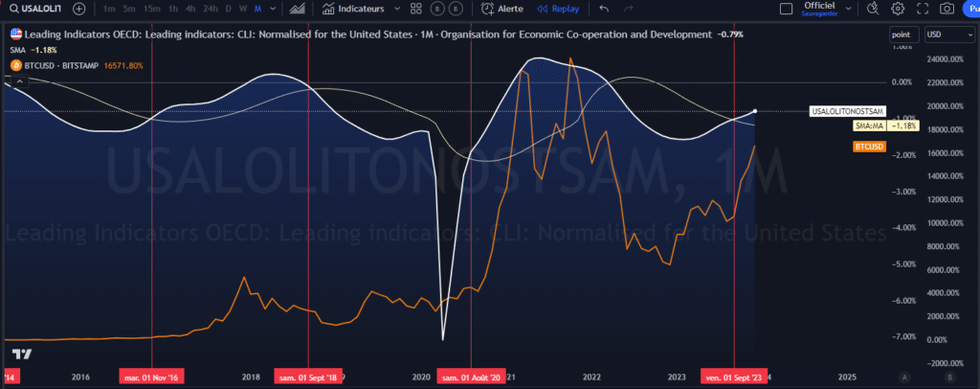Click the blue Publish button
Screen dimensions: 980x389
click(x=972, y=9)
